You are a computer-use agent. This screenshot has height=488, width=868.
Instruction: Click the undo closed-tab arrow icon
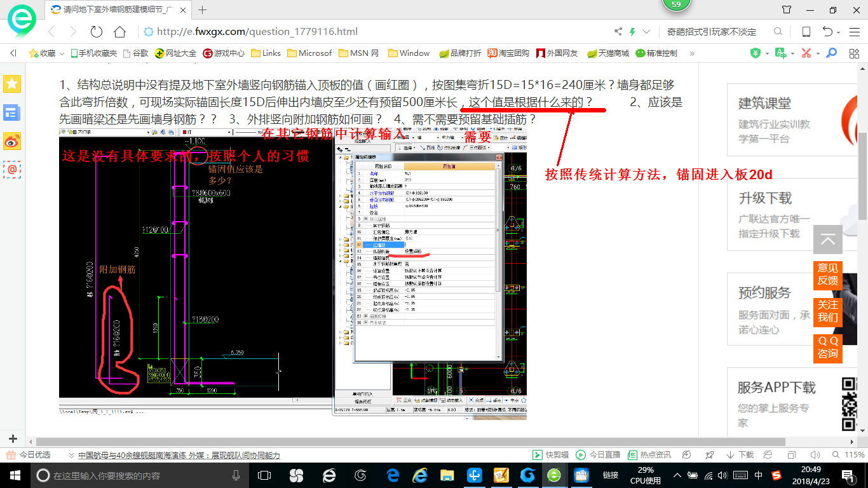click(828, 32)
